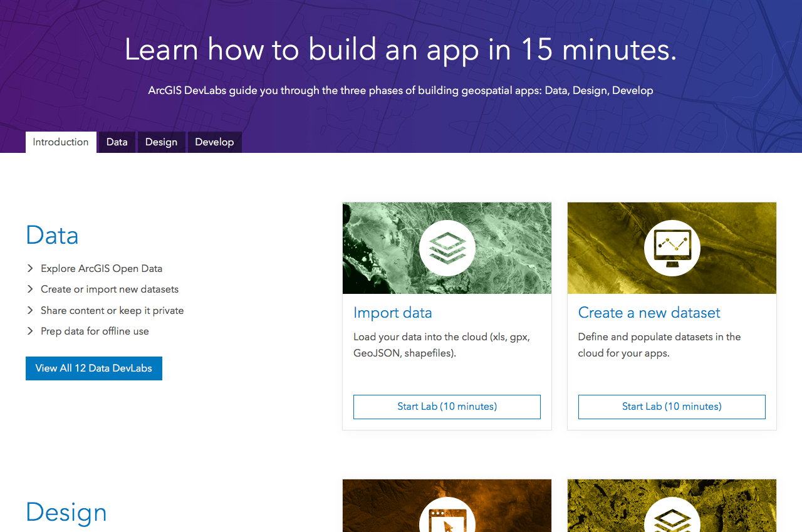Image resolution: width=802 pixels, height=532 pixels.
Task: Open the Import data title link
Action: pyautogui.click(x=393, y=313)
